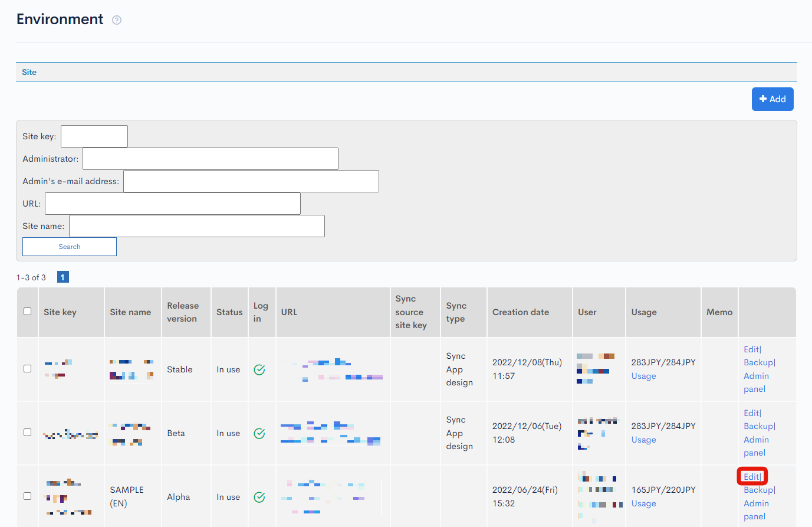Open Backup for the Alpha site
Screen dimensions: 812x527
758,490
